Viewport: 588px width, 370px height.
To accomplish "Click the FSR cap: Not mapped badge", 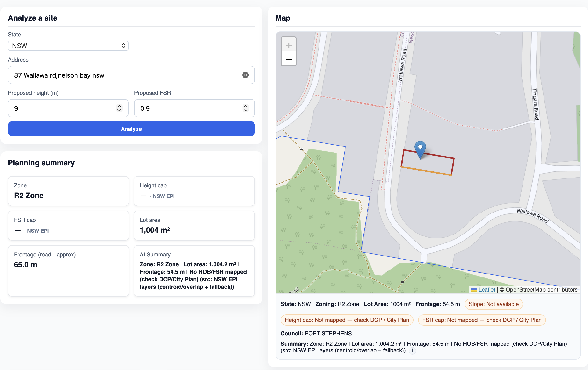I will click(482, 320).
